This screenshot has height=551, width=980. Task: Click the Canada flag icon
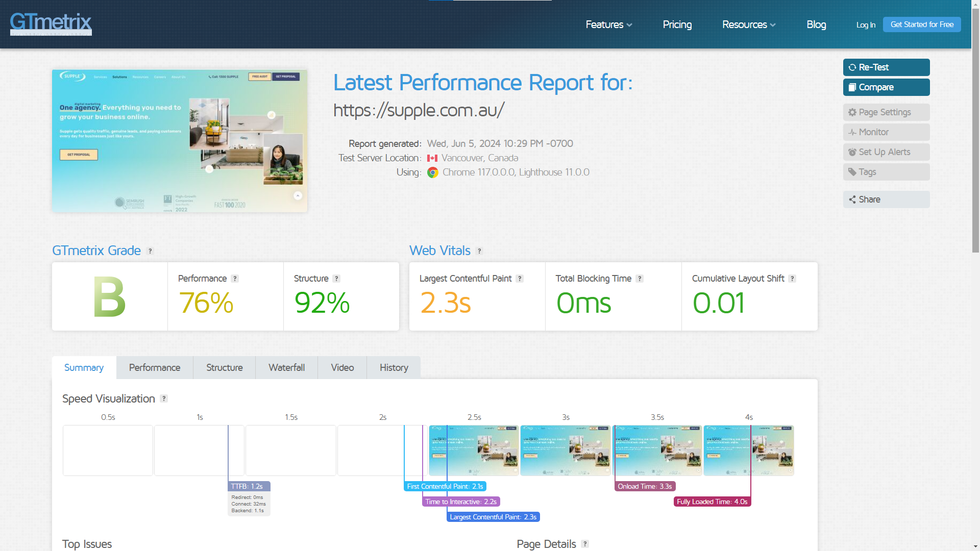coord(432,158)
